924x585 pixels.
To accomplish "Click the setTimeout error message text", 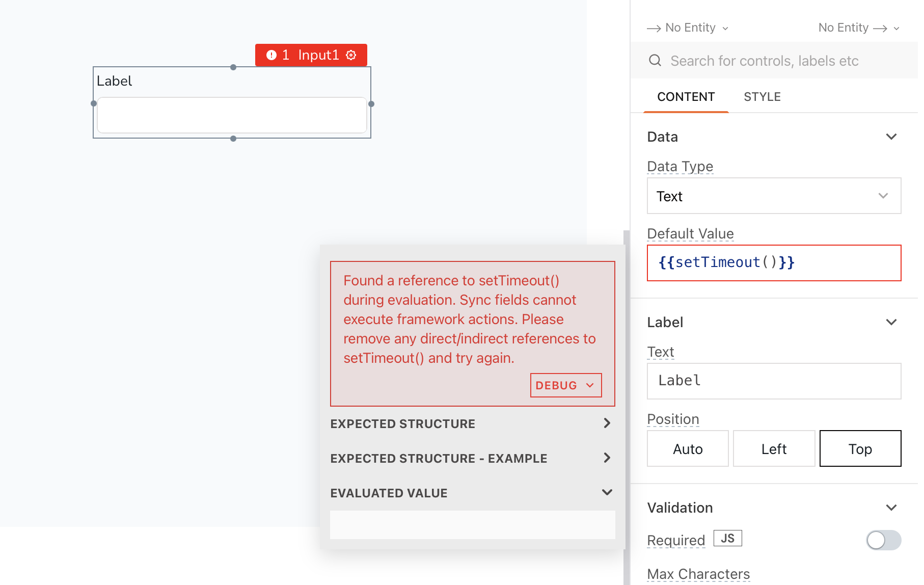I will click(x=469, y=319).
